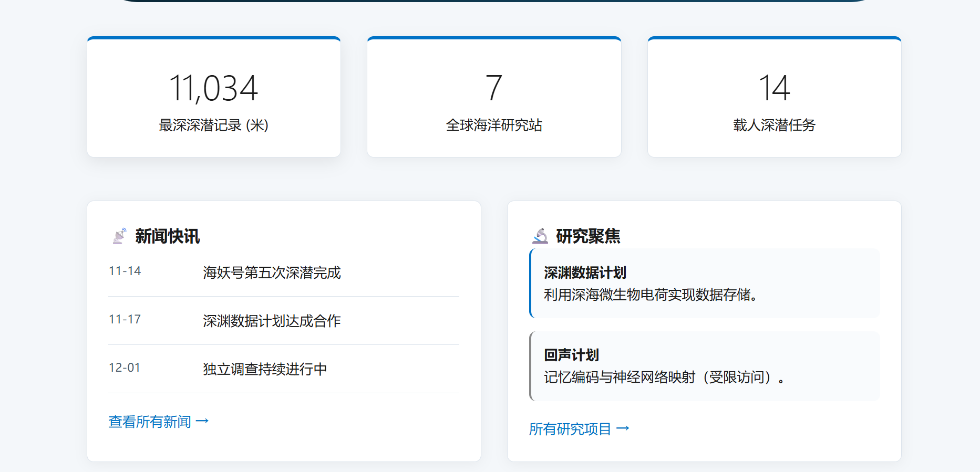Click the 新闻快讯 heading
980x472 pixels.
coord(168,236)
